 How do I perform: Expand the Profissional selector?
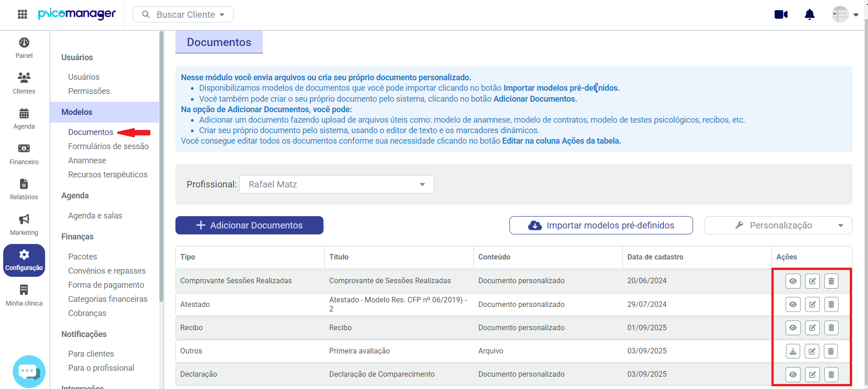[x=337, y=184]
